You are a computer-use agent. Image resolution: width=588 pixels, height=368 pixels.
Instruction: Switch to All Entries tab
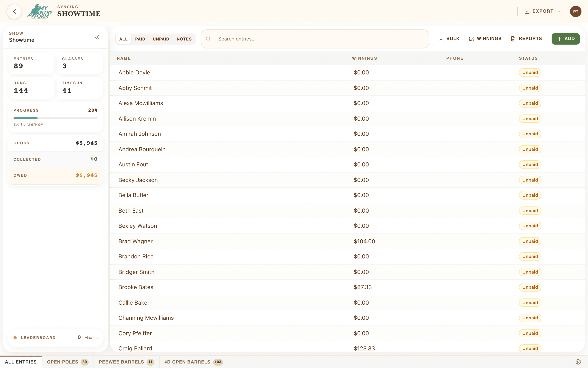(21, 362)
